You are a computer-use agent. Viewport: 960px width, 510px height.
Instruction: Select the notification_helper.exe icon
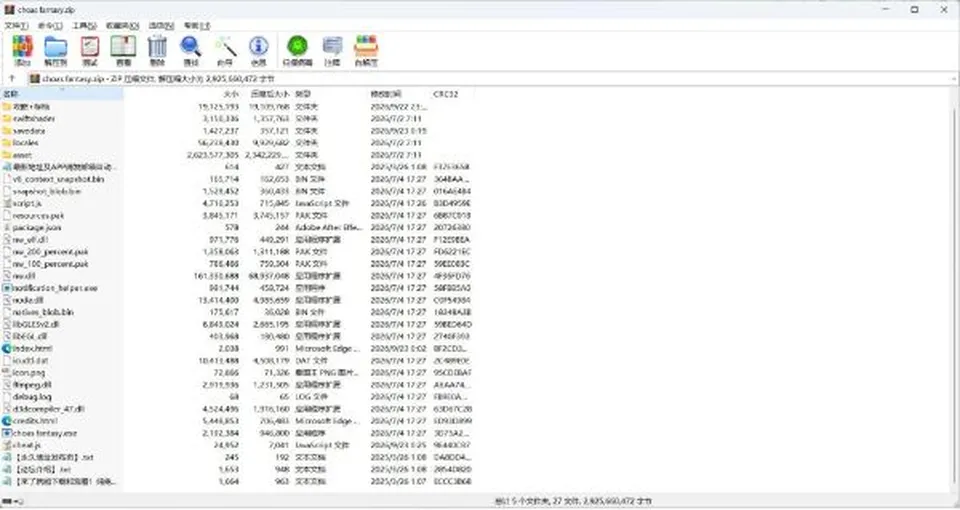tap(7, 288)
